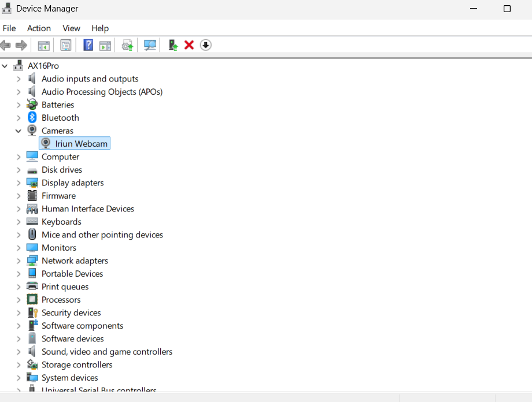Open the Action menu
532x402 pixels.
click(39, 28)
